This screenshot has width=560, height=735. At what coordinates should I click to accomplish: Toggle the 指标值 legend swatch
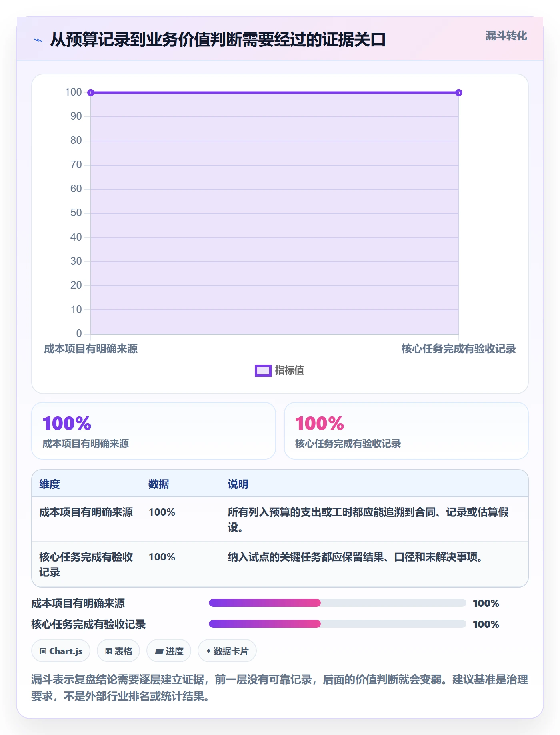263,371
